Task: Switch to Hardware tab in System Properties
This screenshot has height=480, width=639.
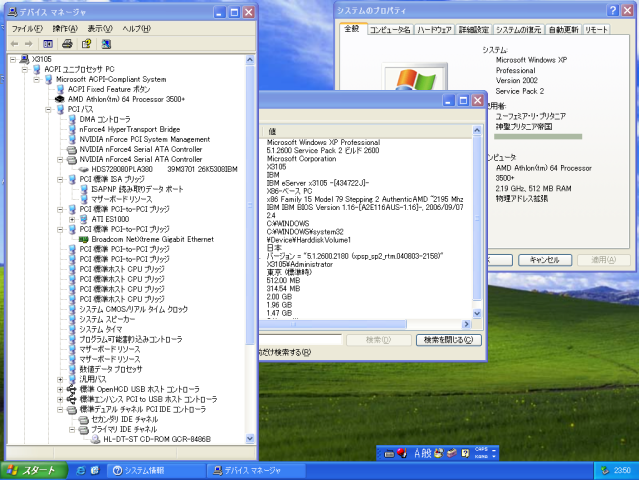Action: point(434,30)
